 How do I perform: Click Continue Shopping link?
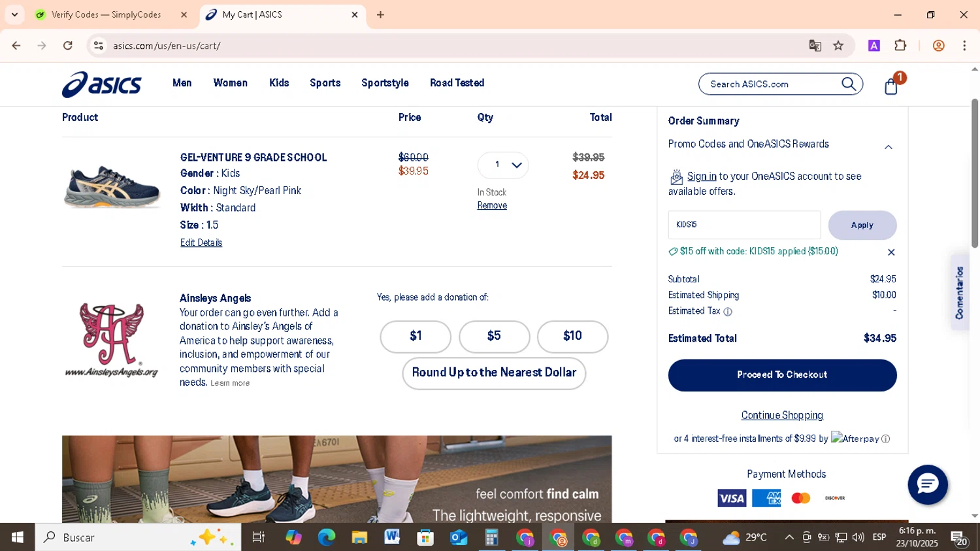click(x=782, y=416)
